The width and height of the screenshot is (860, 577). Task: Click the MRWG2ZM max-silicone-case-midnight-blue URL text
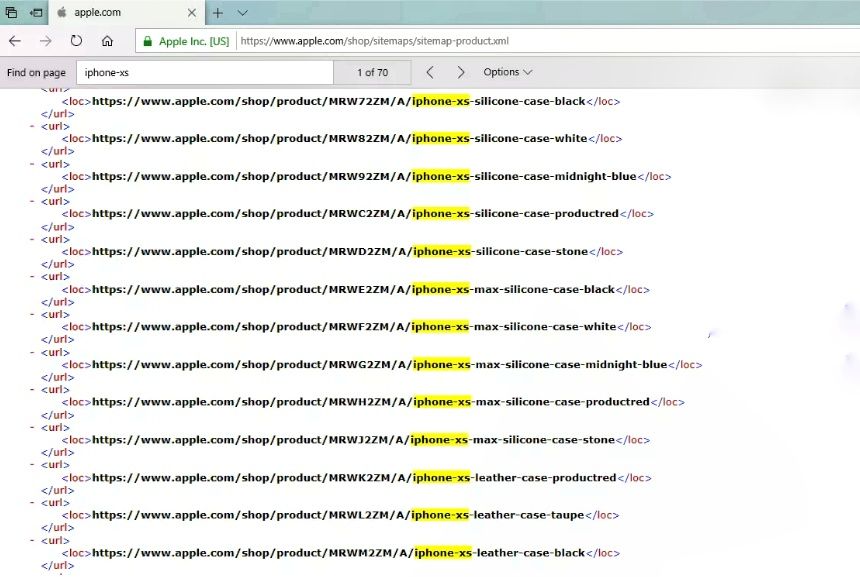pos(380,365)
